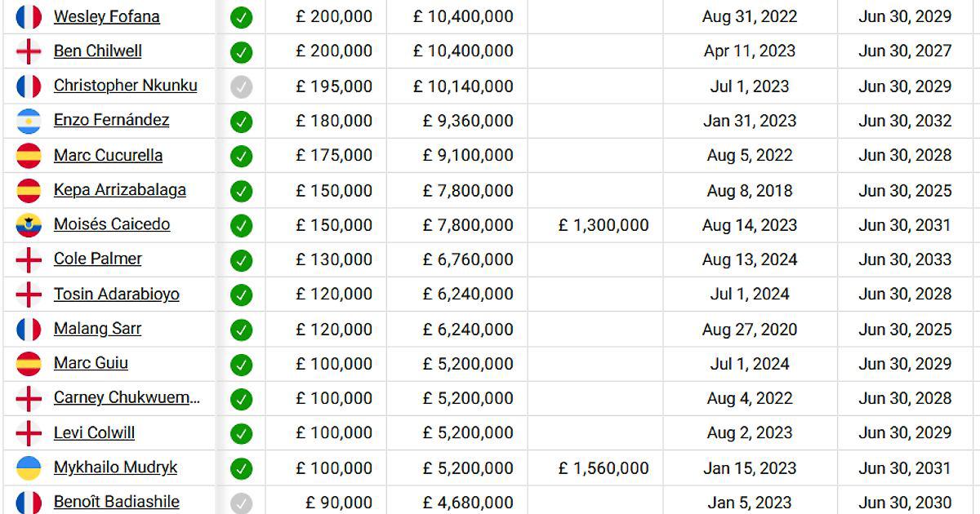Click the Ecuador flag beside Moisés Caicedo

[29, 224]
